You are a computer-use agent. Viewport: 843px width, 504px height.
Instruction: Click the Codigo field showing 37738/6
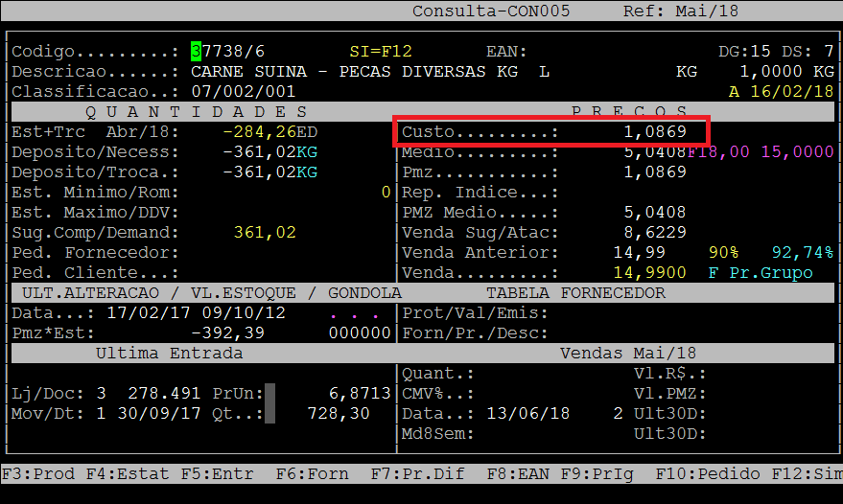[x=227, y=52]
